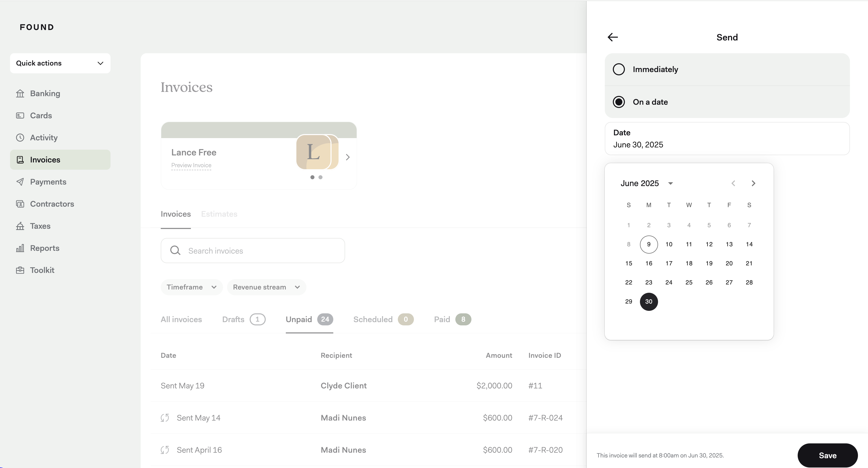The height and width of the screenshot is (468, 868).
Task: Open Payments paper-plane icon
Action: point(20,182)
